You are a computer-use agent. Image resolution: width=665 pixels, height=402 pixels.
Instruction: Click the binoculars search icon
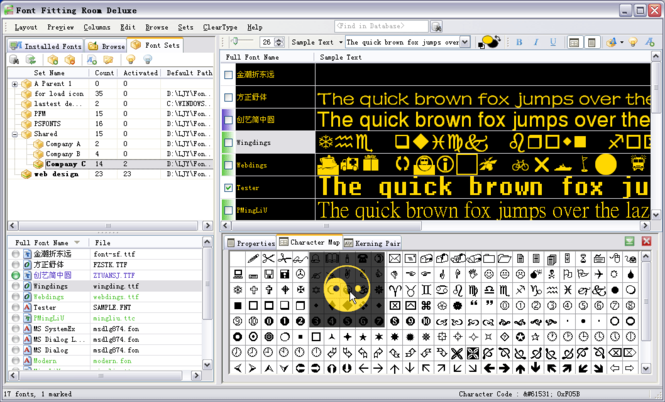[437, 27]
